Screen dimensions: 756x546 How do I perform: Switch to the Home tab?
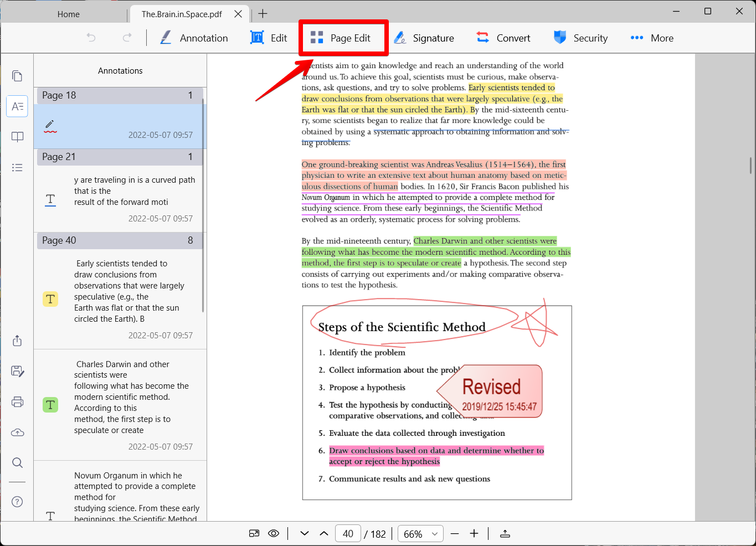(x=69, y=14)
